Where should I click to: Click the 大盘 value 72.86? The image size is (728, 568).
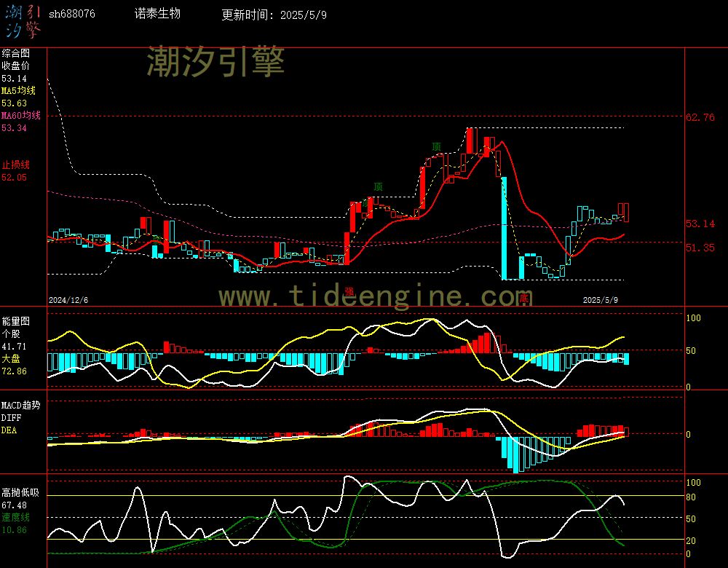[14, 371]
